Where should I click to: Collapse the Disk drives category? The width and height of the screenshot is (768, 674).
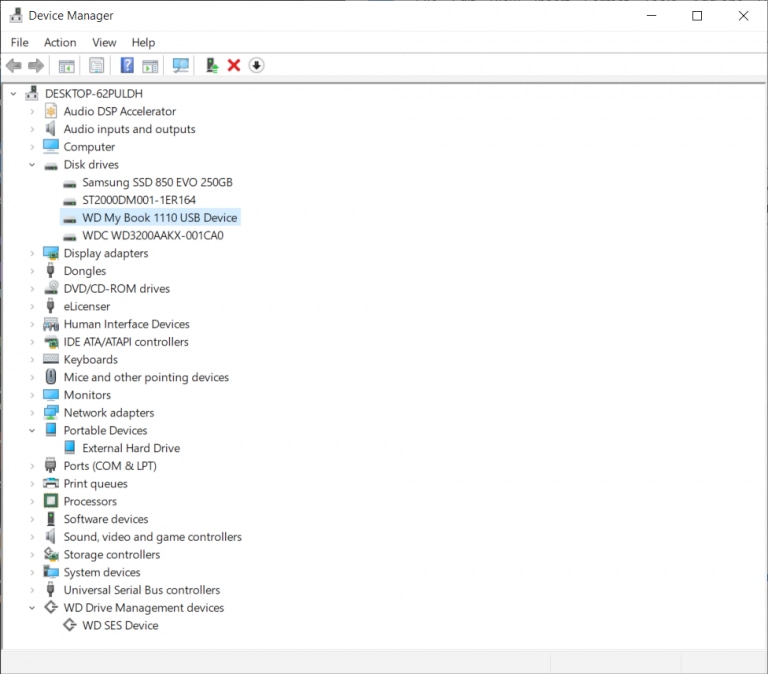click(32, 165)
